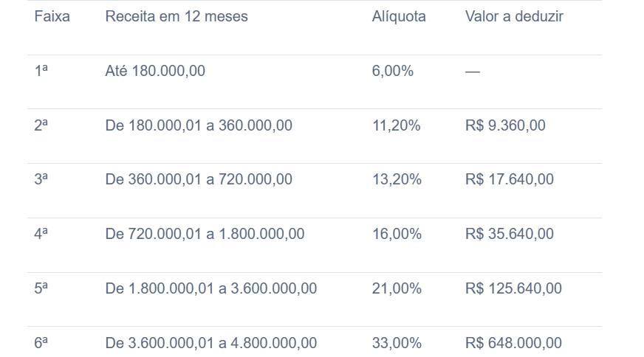This screenshot has height=357, width=644.
Task: Select the R$ 9.360,00 deduction value
Action: [x=505, y=125]
